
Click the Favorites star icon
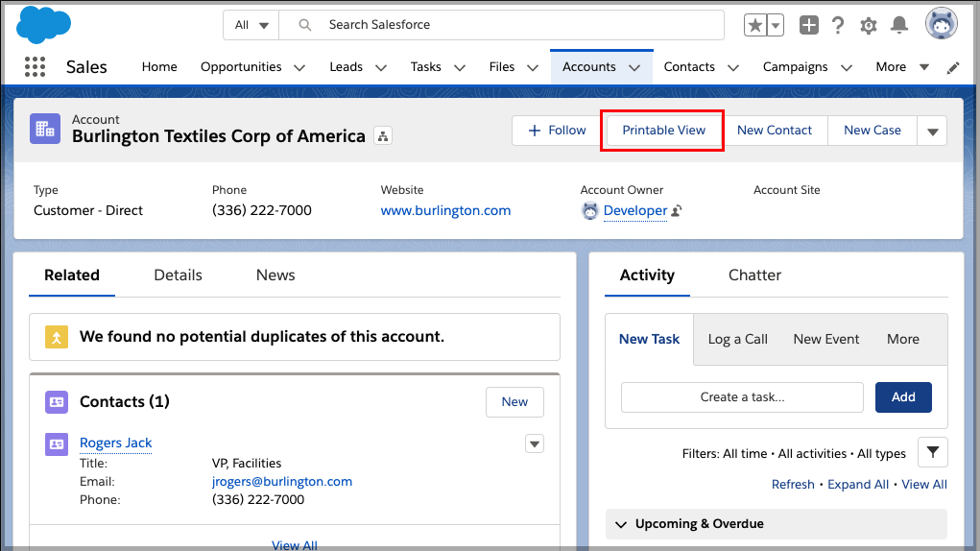755,26
